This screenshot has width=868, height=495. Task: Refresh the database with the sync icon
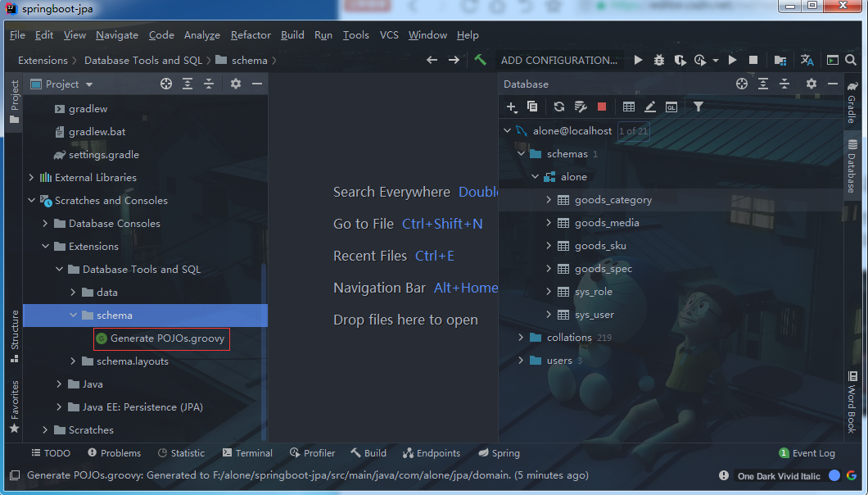(559, 107)
